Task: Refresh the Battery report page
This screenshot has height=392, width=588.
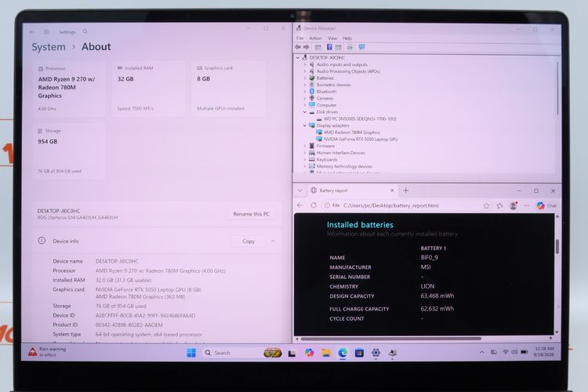Action: click(314, 205)
